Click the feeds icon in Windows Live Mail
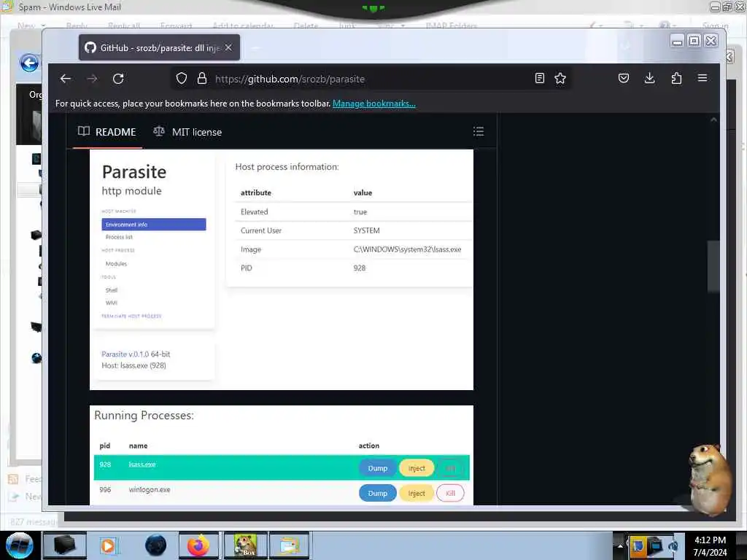The height and width of the screenshot is (560, 747). 13,479
